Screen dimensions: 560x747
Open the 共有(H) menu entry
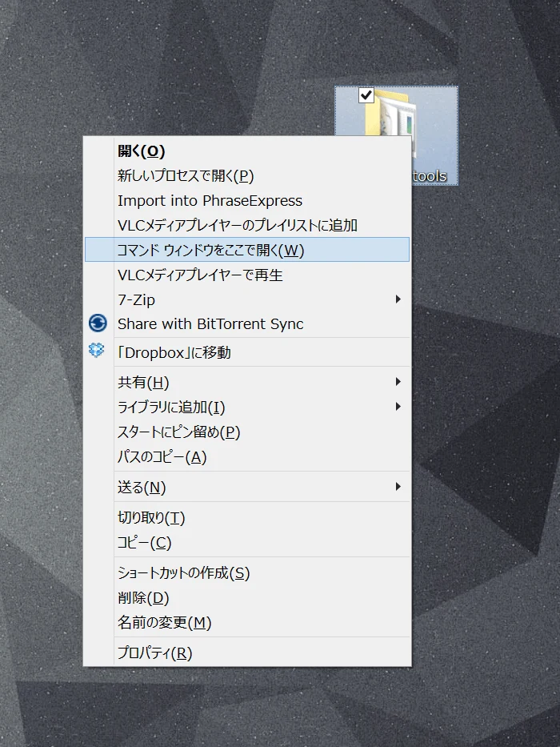click(x=247, y=382)
